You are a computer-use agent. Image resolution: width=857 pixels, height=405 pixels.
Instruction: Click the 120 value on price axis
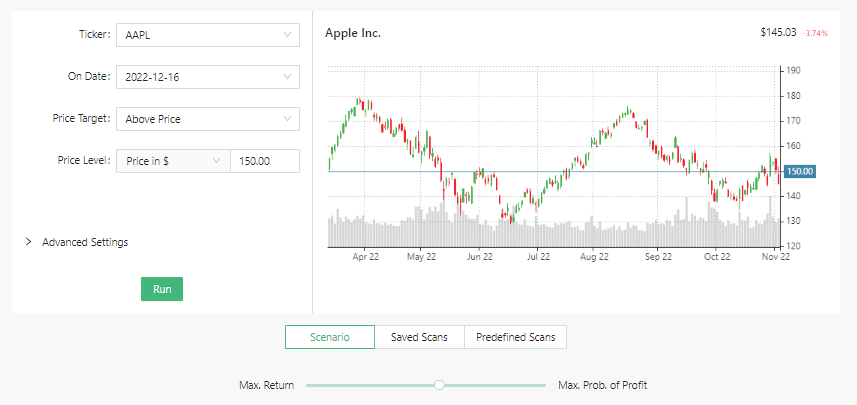tap(793, 246)
